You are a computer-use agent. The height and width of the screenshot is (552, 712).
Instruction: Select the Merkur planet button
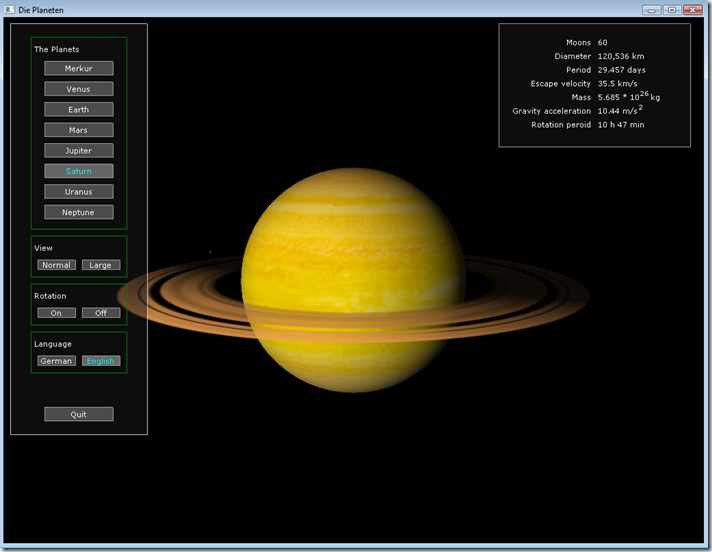click(x=79, y=68)
